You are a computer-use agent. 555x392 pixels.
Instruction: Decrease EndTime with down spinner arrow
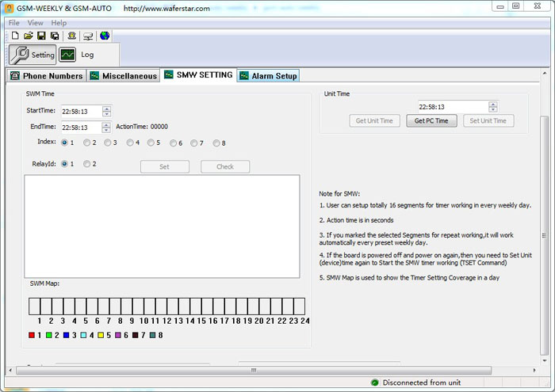[x=105, y=130]
